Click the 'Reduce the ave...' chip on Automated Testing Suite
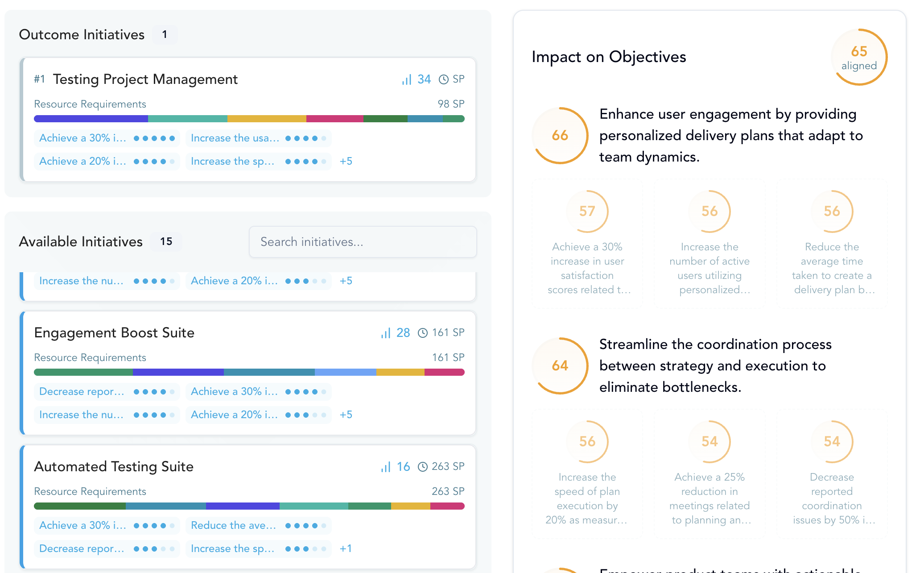 (x=259, y=525)
